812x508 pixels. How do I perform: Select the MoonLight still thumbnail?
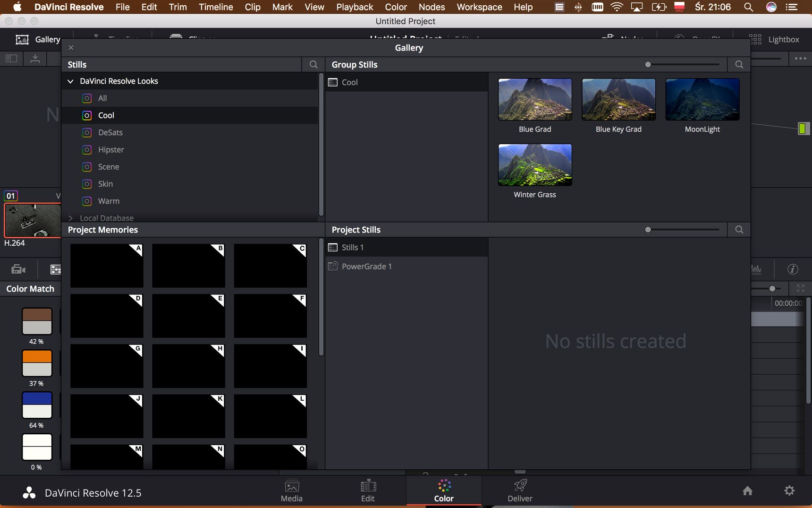[702, 99]
